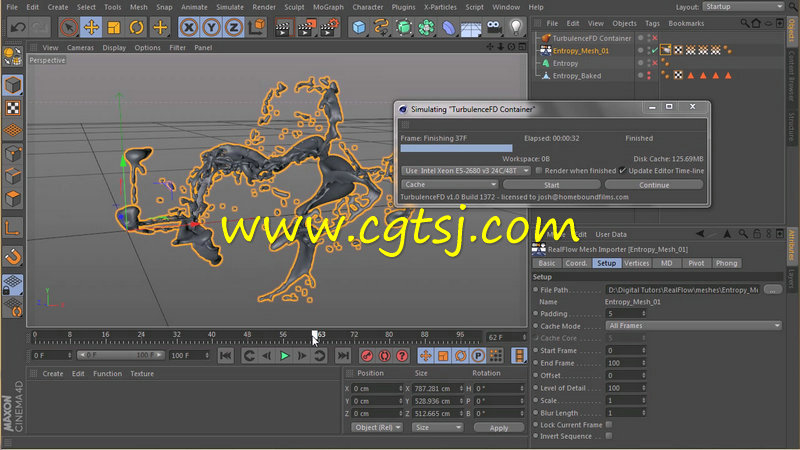
Task: Click the coordinate system icon
Action: pyautogui.click(x=257, y=27)
